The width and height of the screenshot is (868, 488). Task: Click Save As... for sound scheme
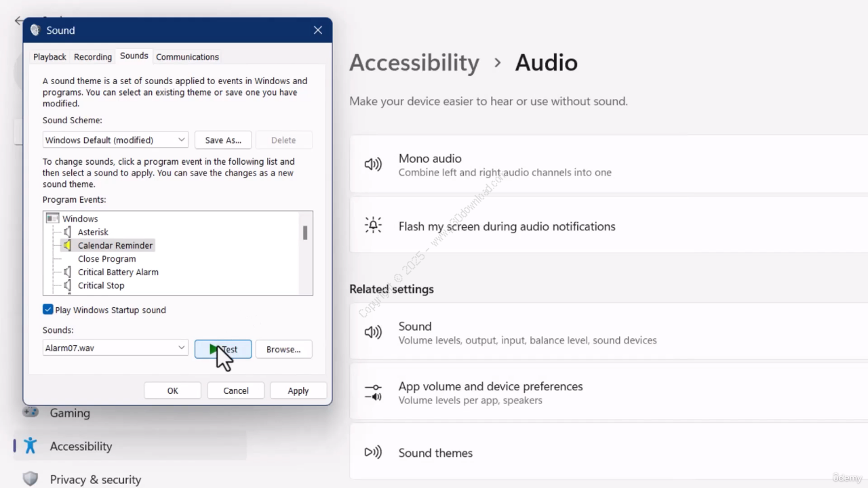pyautogui.click(x=223, y=140)
